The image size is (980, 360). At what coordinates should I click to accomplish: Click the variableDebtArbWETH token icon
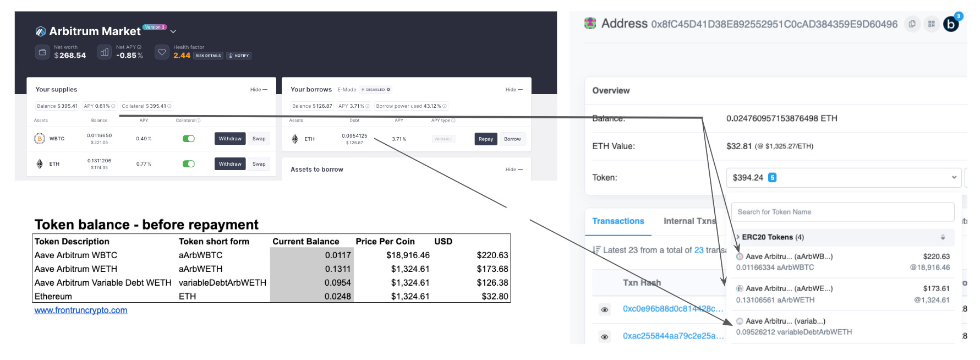[740, 321]
